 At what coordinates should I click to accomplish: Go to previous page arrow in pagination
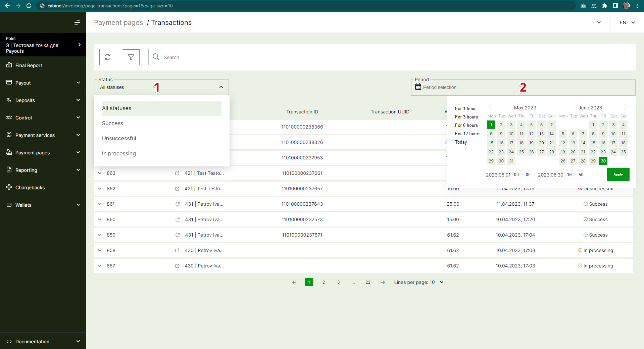(x=294, y=282)
